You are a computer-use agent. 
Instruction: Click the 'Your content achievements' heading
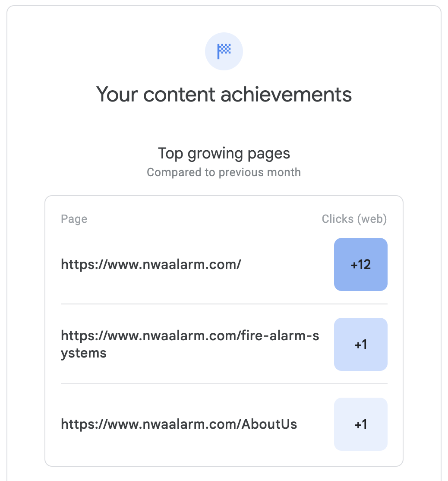(x=224, y=94)
